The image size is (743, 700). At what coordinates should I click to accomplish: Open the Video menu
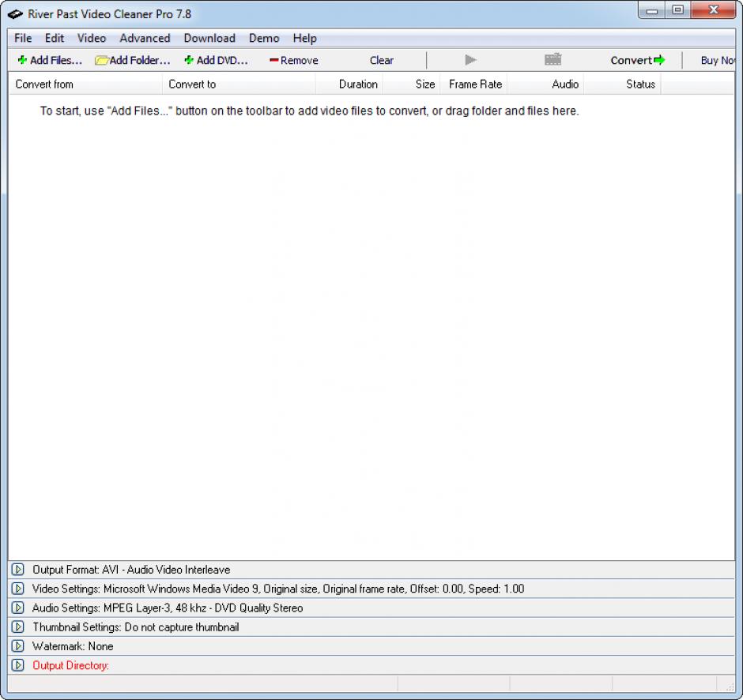coord(92,39)
